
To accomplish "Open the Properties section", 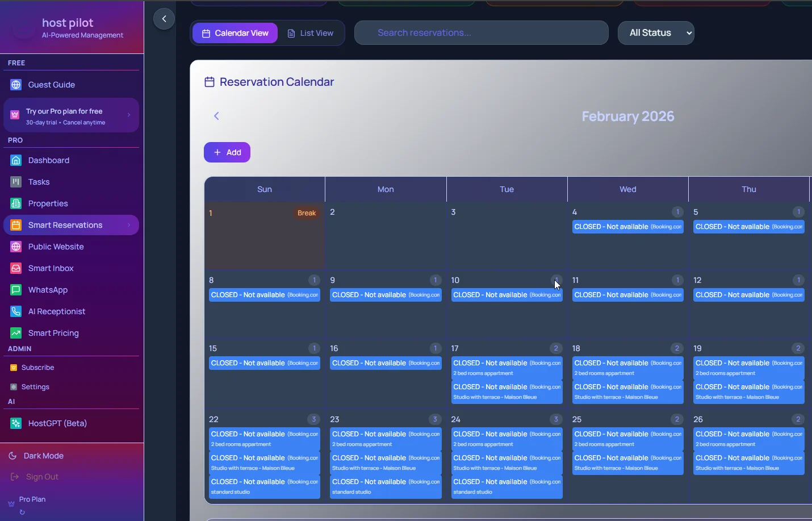I will tap(48, 203).
